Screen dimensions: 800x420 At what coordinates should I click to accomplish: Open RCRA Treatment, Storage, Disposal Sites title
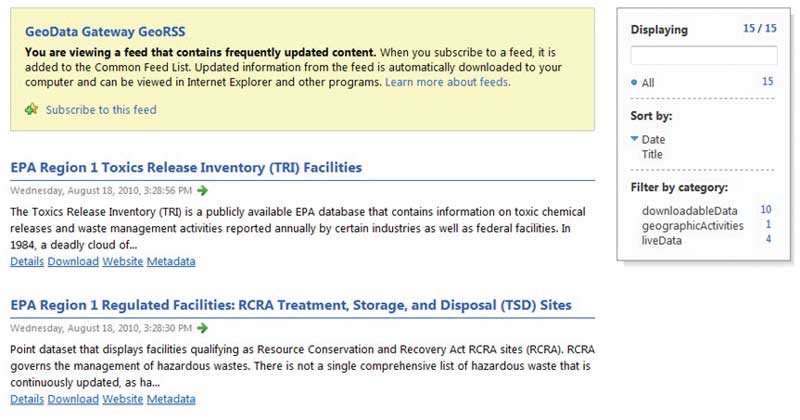click(x=290, y=304)
